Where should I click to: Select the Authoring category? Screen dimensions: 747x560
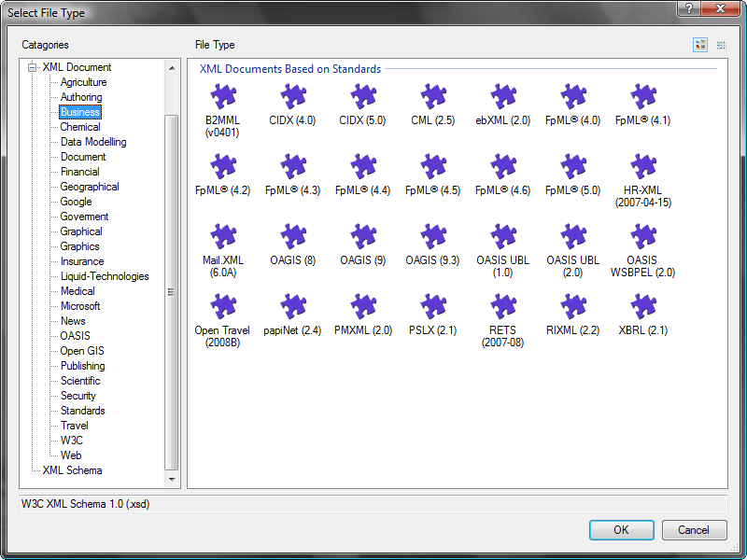81,97
